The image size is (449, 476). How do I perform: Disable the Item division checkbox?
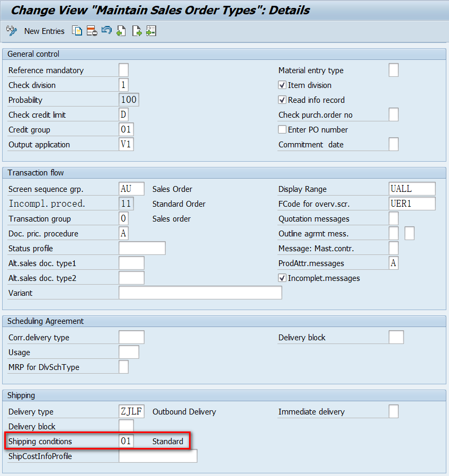tap(282, 85)
